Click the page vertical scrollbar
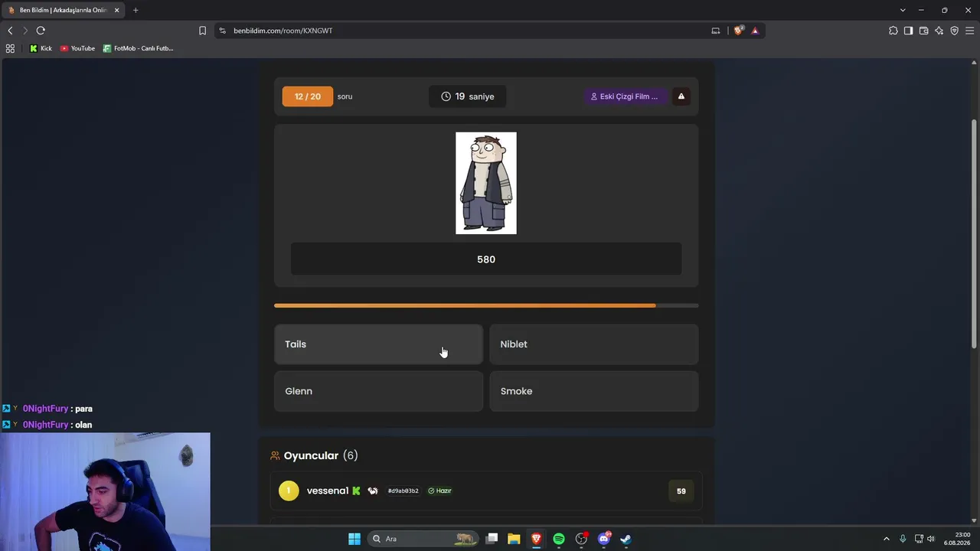Image resolution: width=980 pixels, height=551 pixels. pos(975,234)
